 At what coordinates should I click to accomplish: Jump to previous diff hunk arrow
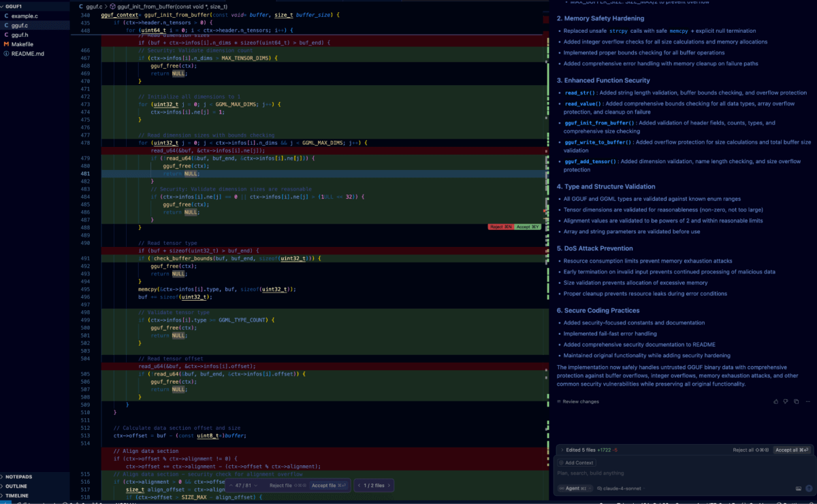[229, 486]
